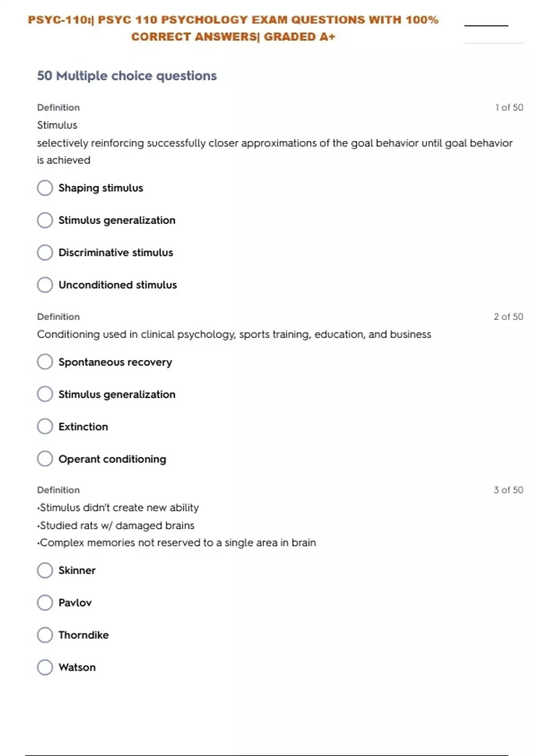Select the 'Shaping stimulus' radio option
Image resolution: width=534 pixels, height=756 pixels.
pyautogui.click(x=45, y=188)
